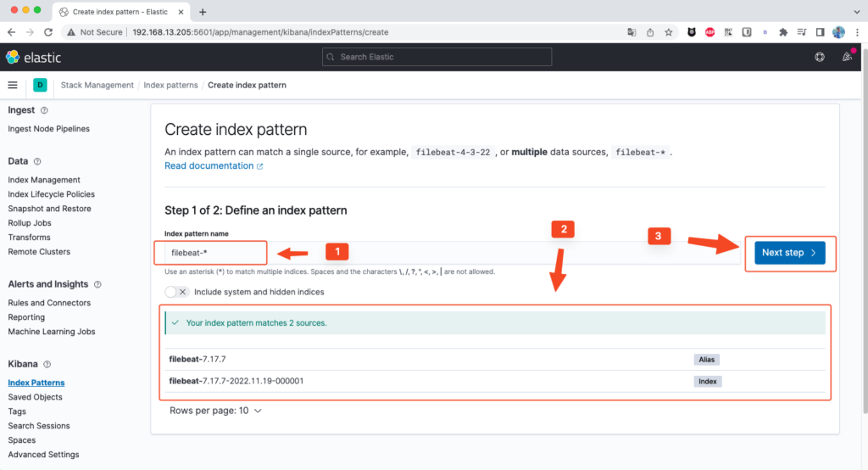Click the green D space avatar
This screenshot has width=868, height=470.
(x=40, y=85)
